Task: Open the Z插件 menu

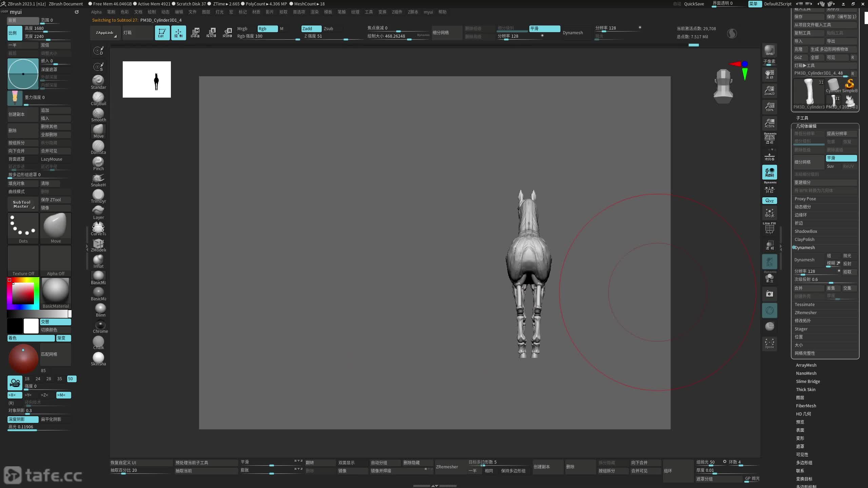Action: [397, 12]
